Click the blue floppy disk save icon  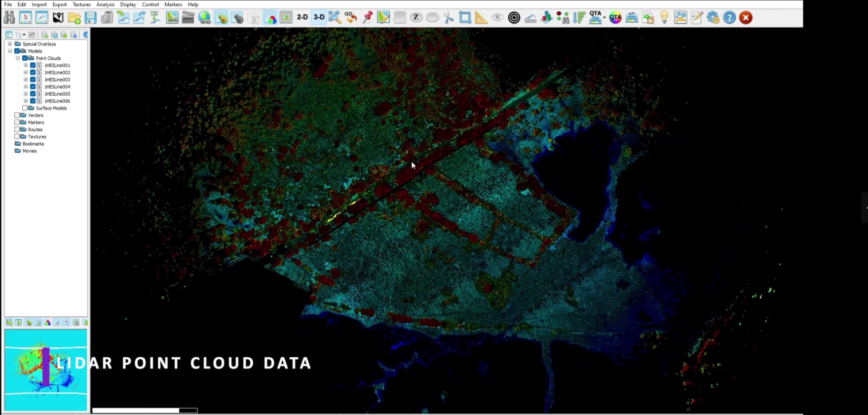click(x=90, y=18)
